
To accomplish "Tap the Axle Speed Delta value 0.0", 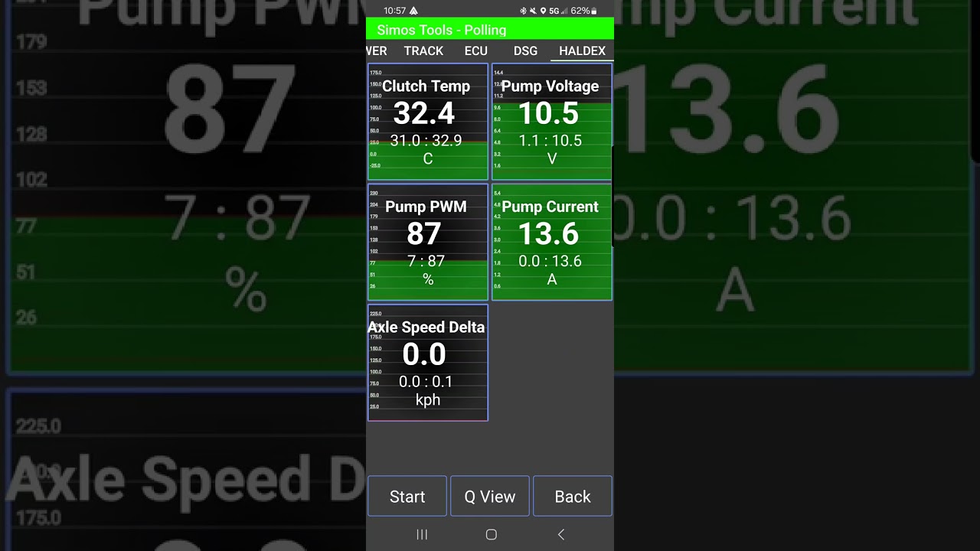I will point(424,354).
